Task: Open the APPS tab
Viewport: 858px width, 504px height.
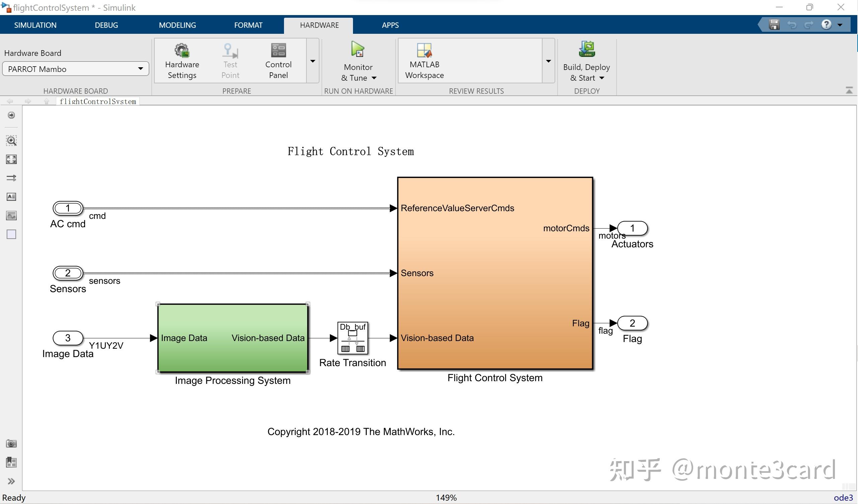Action: click(x=390, y=25)
